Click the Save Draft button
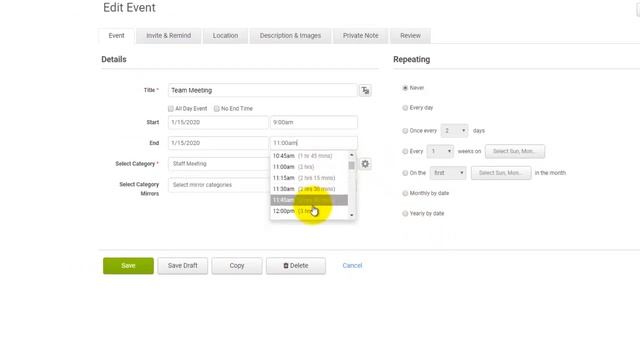Screen dimensions: 640x360 click(x=182, y=266)
